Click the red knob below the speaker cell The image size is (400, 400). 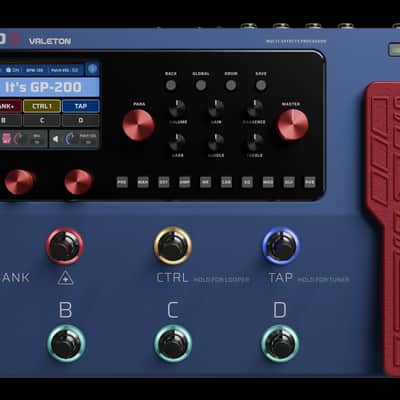pyautogui.click(x=78, y=182)
